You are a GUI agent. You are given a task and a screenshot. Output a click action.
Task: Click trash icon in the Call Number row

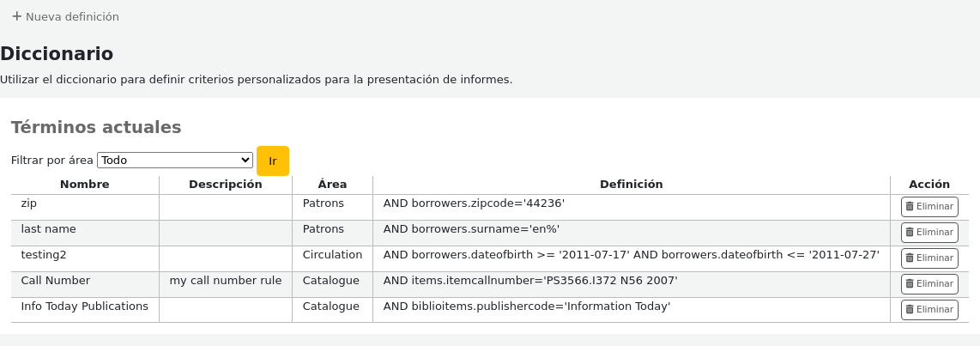click(x=910, y=284)
